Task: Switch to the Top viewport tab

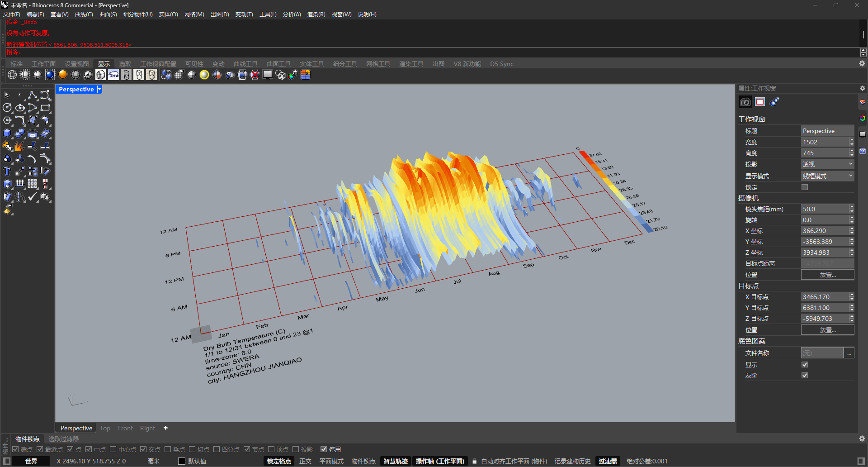Action: pyautogui.click(x=105, y=428)
